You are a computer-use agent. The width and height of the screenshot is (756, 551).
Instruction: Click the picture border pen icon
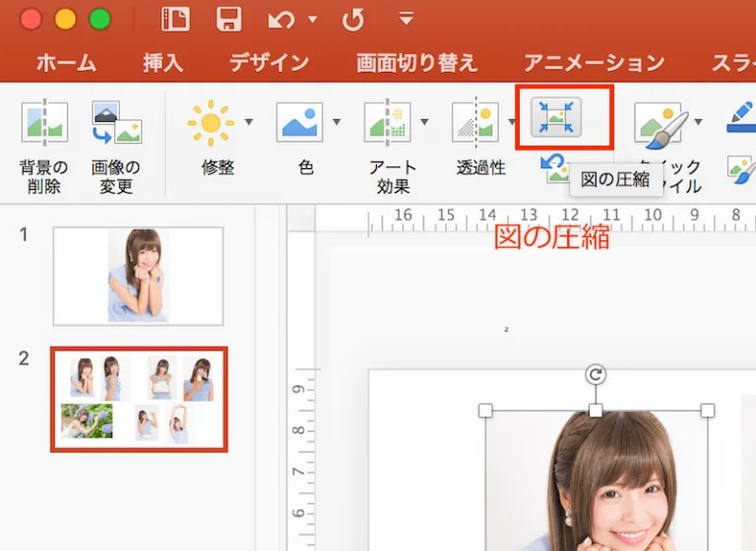741,117
